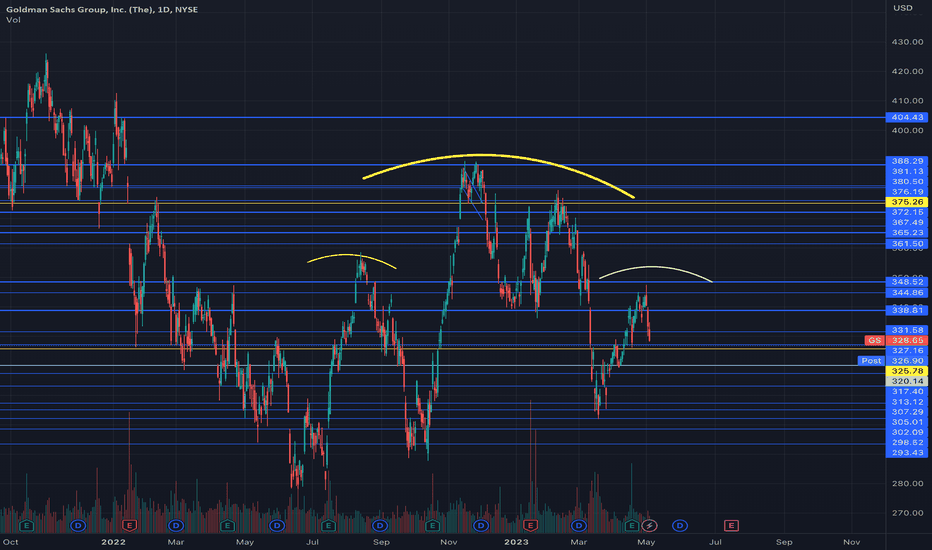Select the 313.12 price line label
The width and height of the screenshot is (932, 550).
point(907,402)
